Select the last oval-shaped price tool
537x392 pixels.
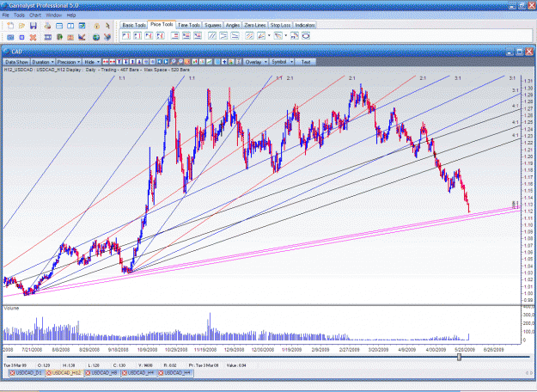pyautogui.click(x=306, y=35)
